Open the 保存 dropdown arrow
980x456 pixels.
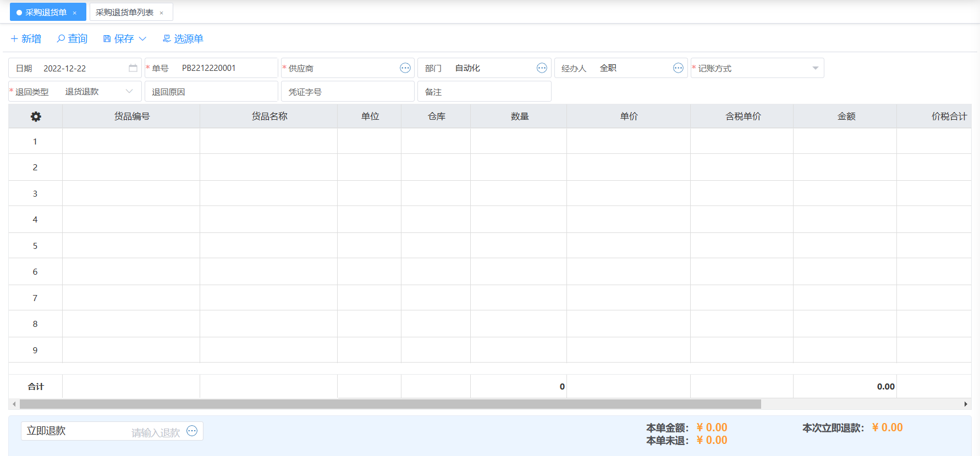pyautogui.click(x=143, y=39)
